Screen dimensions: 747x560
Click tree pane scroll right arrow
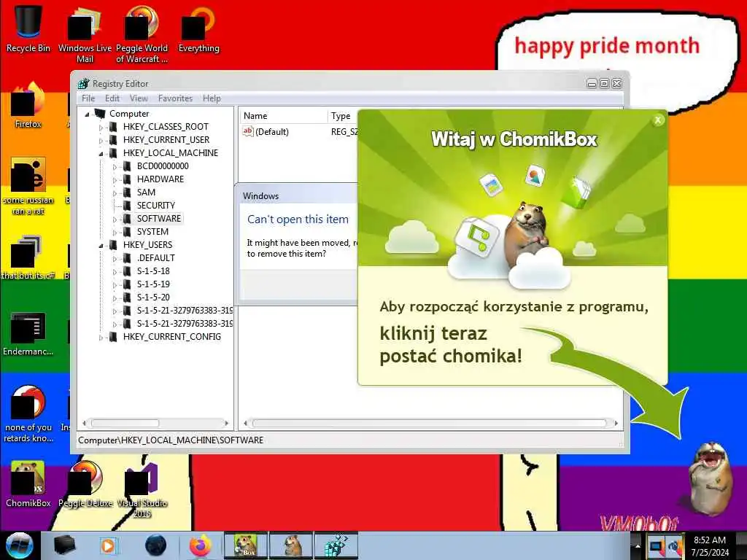[227, 424]
